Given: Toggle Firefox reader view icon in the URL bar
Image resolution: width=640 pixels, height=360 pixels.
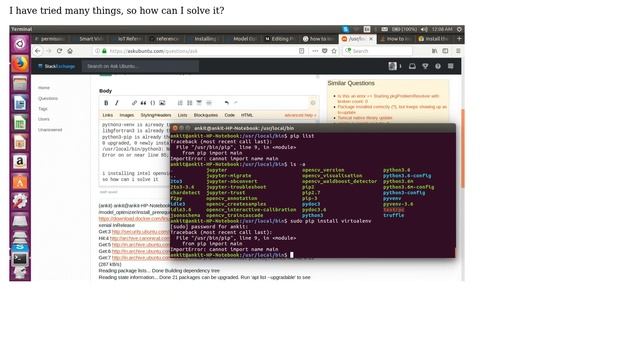Looking at the screenshot, I should (x=302, y=51).
